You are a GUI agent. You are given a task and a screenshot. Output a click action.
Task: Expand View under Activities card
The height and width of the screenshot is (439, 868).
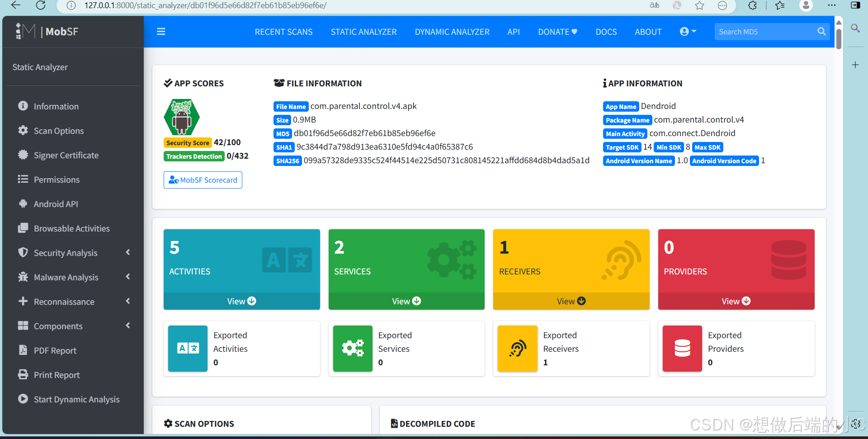(x=242, y=301)
